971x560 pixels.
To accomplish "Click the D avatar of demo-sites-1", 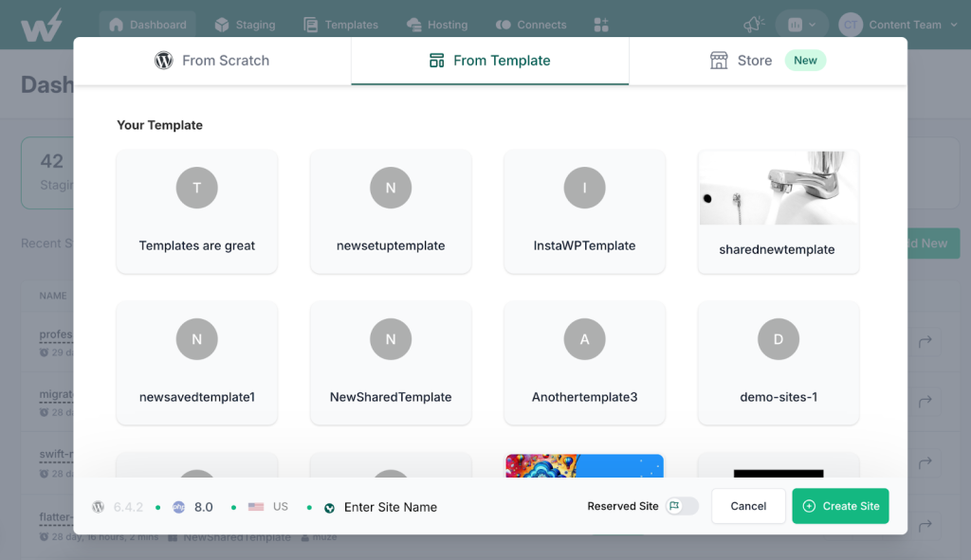I will coord(779,339).
